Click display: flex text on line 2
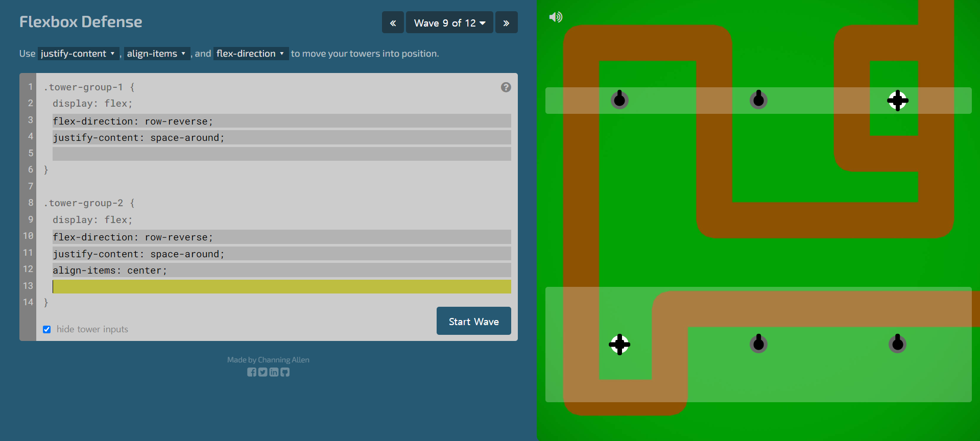The width and height of the screenshot is (980, 441). [x=92, y=104]
